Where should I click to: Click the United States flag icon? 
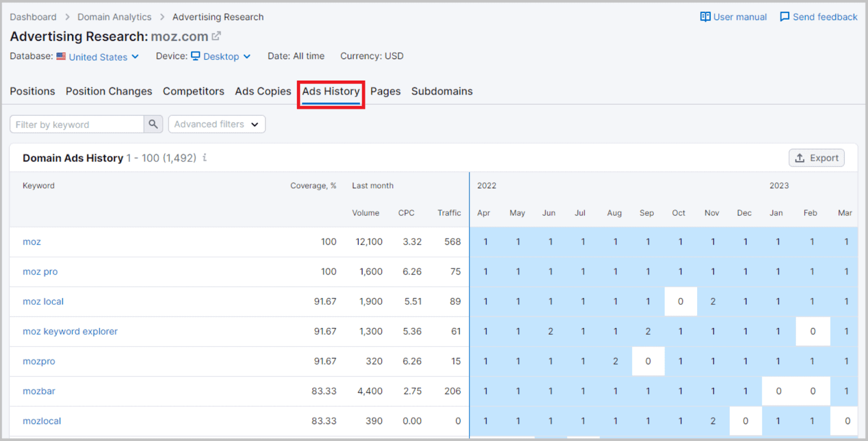pos(61,56)
